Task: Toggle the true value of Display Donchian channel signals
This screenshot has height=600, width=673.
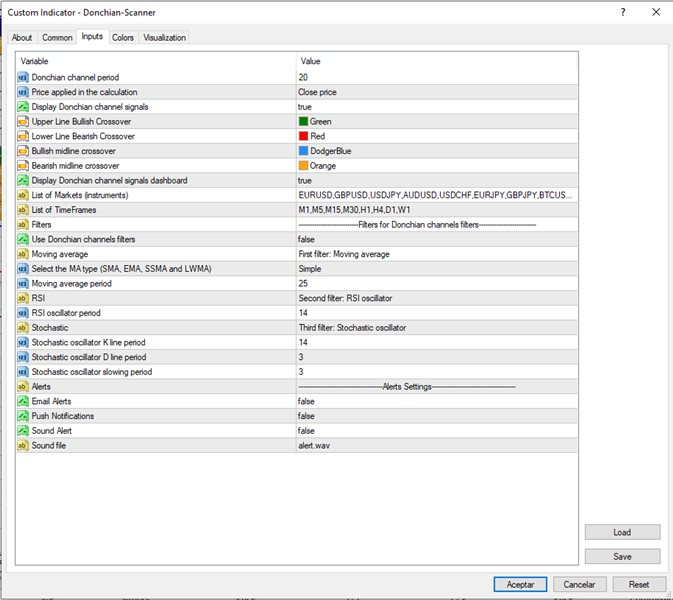Action: [x=437, y=107]
